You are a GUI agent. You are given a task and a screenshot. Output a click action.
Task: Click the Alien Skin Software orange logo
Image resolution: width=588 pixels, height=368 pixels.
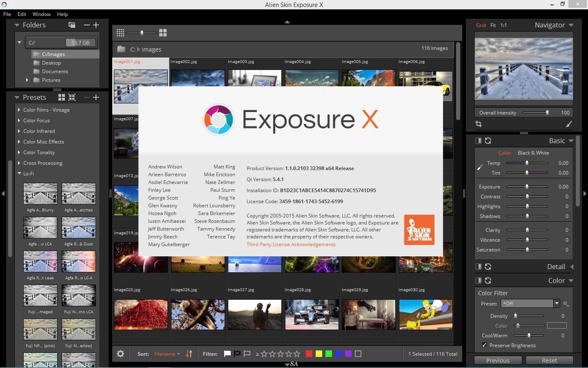(x=419, y=230)
